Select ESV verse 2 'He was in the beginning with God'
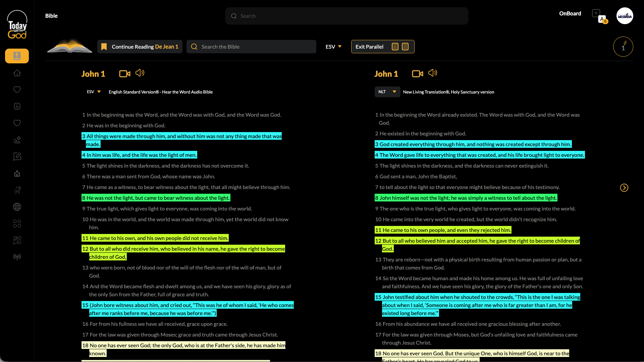This screenshot has height=362, width=644. click(x=124, y=125)
